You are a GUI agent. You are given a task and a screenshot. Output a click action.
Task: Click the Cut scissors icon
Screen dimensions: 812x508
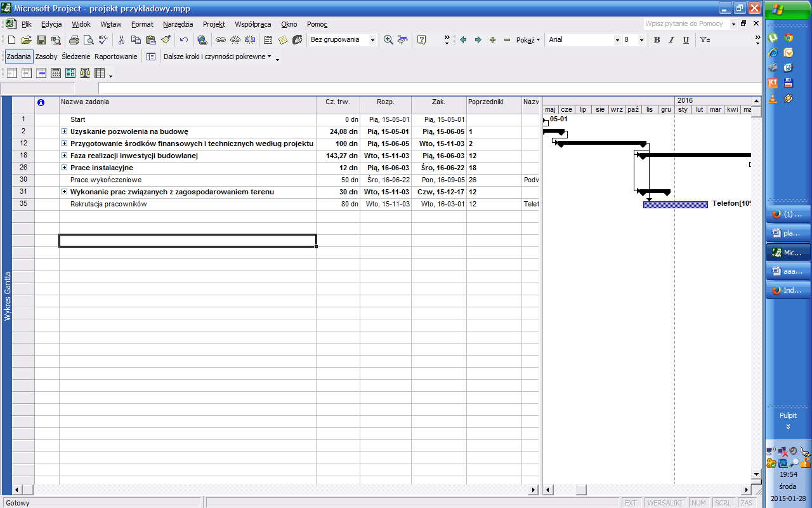tap(121, 40)
